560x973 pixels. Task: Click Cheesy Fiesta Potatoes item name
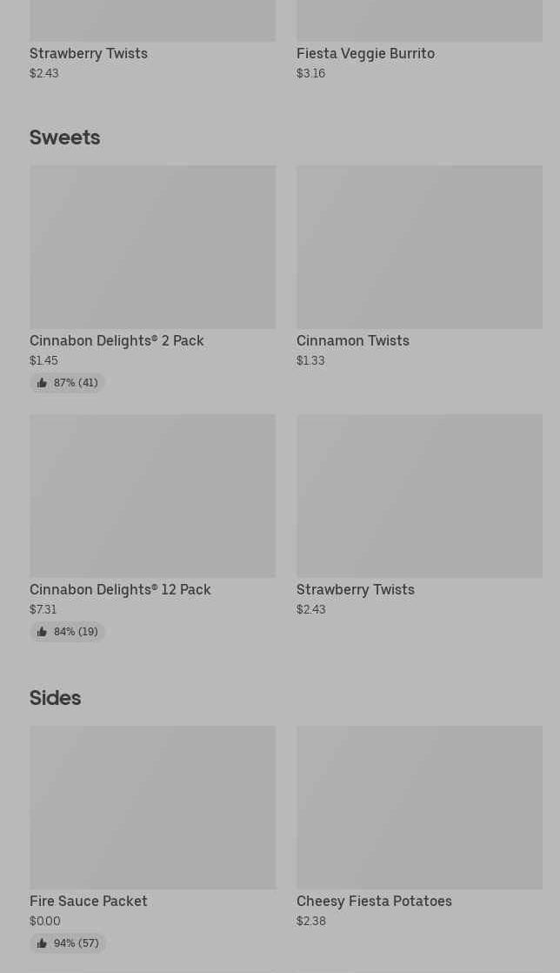374,901
